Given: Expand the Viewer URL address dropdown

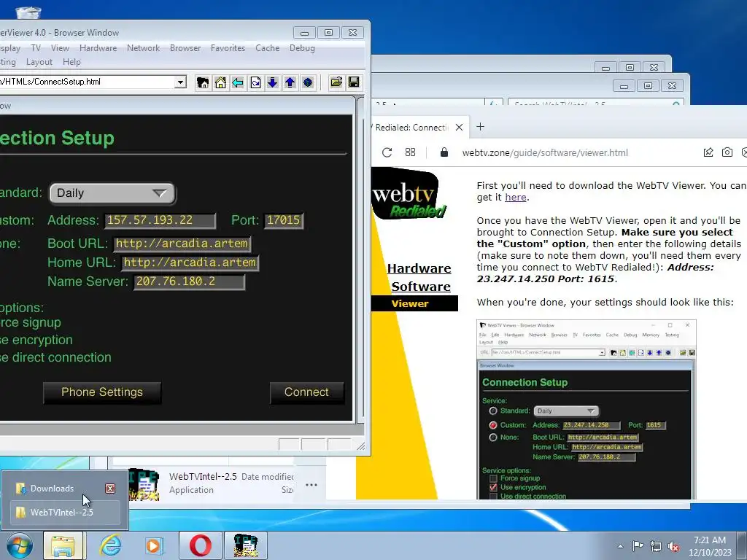Looking at the screenshot, I should tap(180, 82).
